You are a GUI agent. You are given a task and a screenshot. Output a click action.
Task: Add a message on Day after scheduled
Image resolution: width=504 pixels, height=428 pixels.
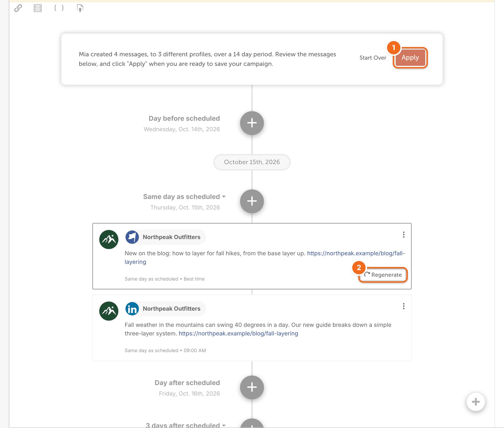(x=252, y=387)
